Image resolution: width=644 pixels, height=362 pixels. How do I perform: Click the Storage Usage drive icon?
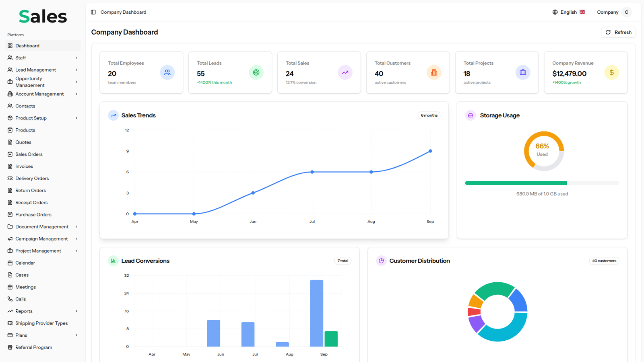(x=471, y=115)
